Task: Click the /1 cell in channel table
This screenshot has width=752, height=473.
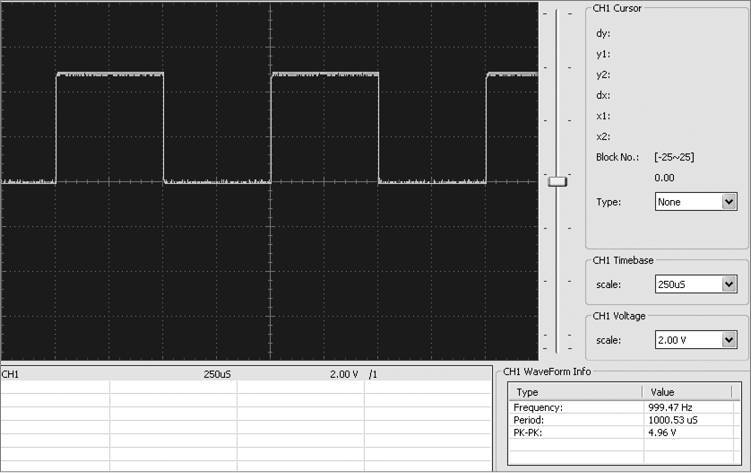Action: click(373, 374)
